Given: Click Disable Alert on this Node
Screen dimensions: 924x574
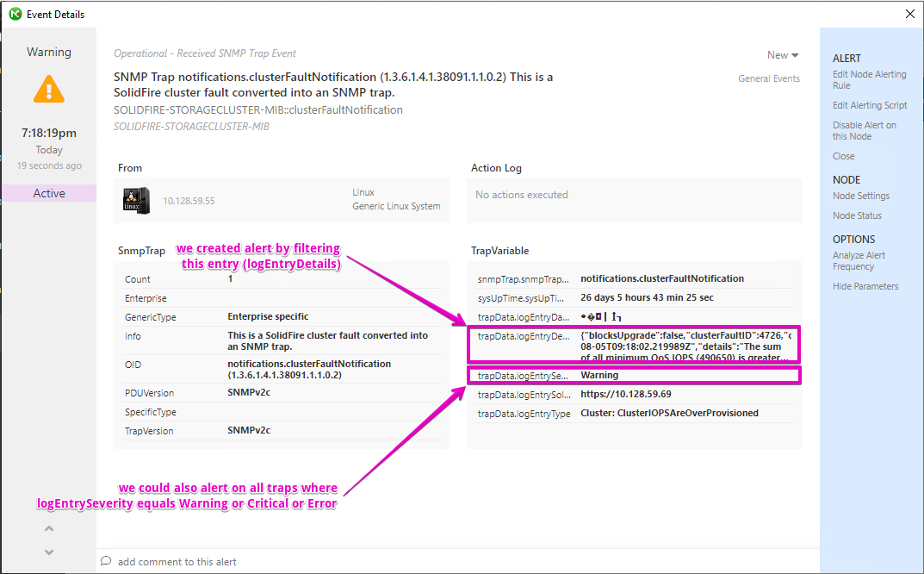Looking at the screenshot, I should (865, 130).
